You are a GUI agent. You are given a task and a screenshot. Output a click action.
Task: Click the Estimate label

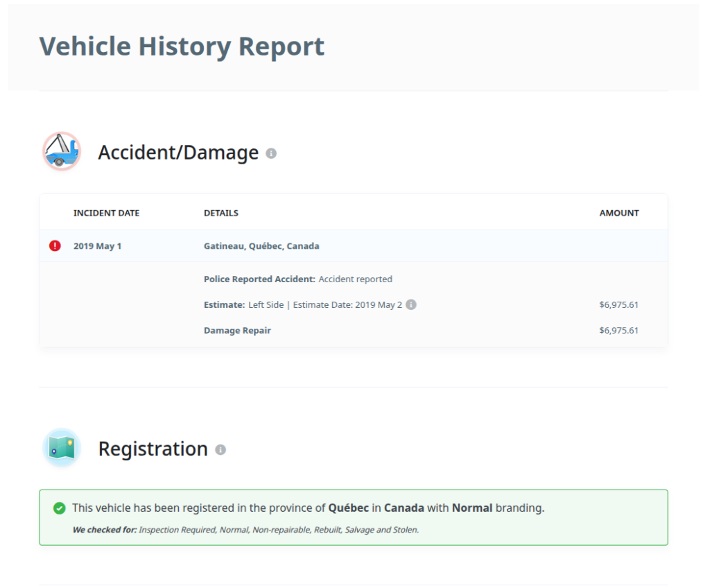[224, 305]
